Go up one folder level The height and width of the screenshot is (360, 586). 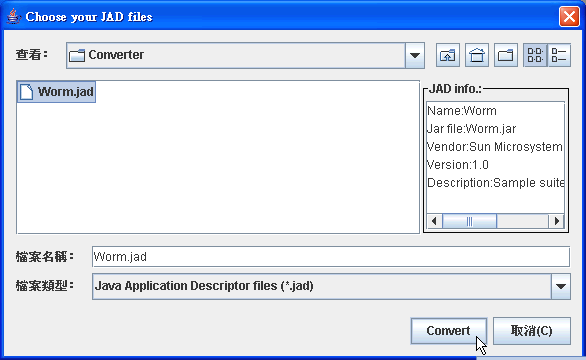(448, 55)
